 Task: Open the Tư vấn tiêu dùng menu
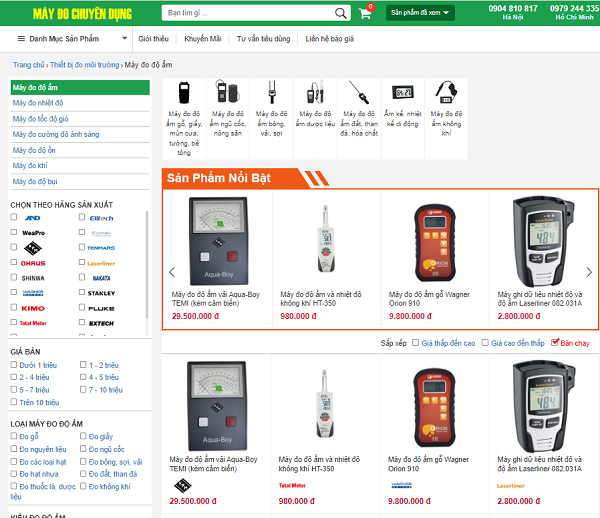pos(263,39)
